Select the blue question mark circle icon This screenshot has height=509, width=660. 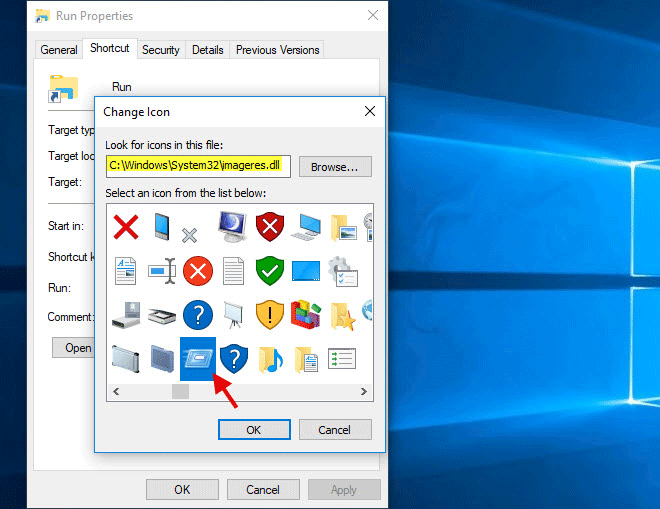coord(198,315)
